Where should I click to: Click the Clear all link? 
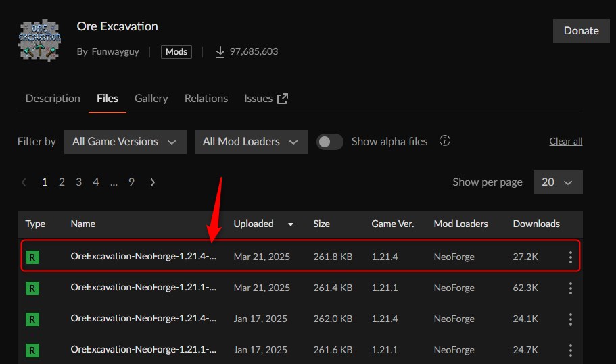566,141
